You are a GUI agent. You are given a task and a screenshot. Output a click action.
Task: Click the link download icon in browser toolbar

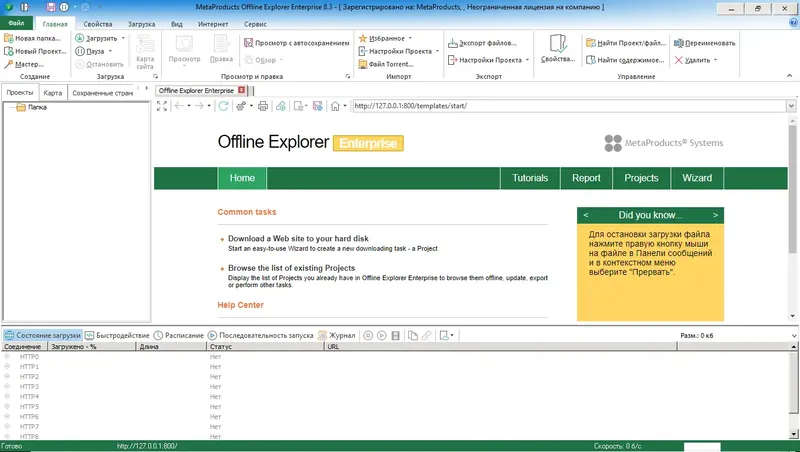click(281, 106)
